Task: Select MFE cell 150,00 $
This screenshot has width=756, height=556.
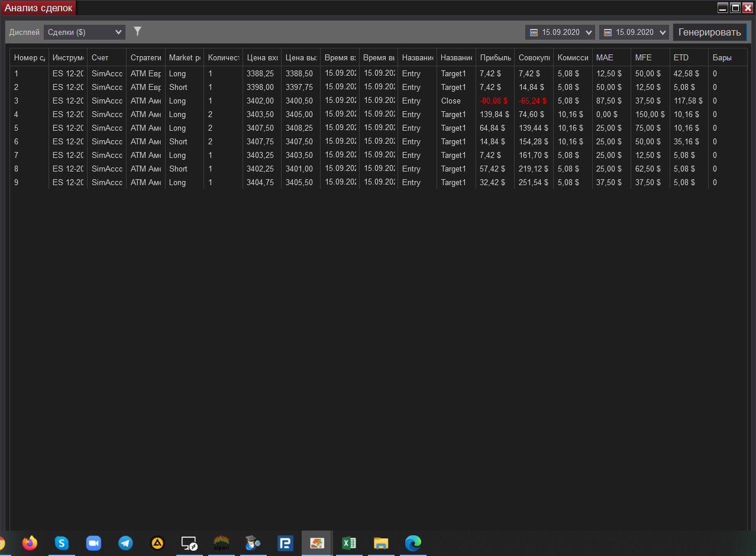Action: point(651,114)
